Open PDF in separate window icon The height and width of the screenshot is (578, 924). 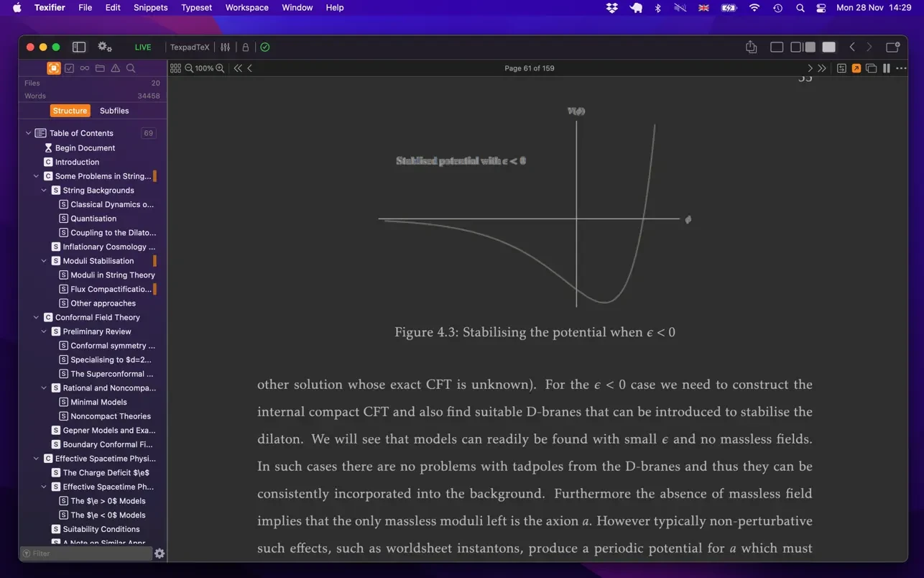point(871,68)
